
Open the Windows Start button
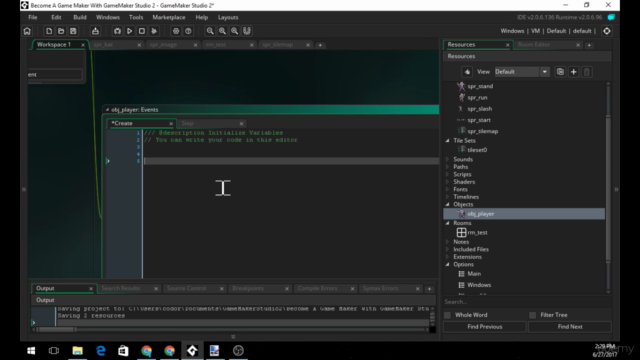31,351
